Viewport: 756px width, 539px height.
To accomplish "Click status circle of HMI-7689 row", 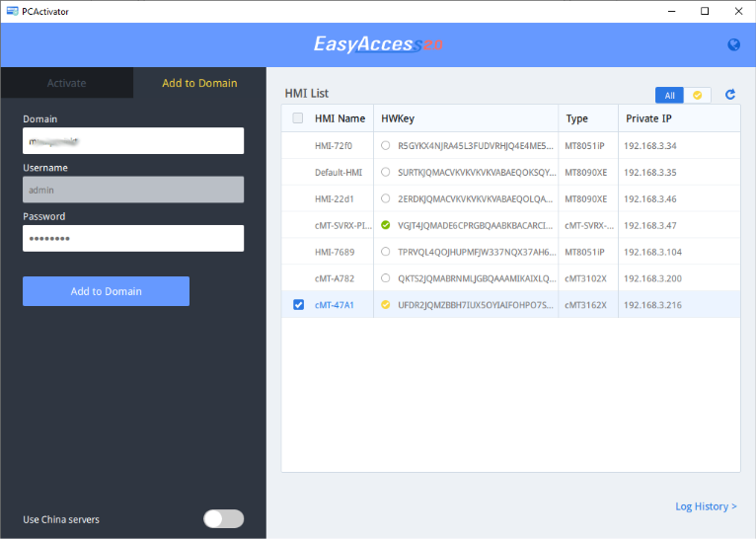I will click(x=385, y=251).
